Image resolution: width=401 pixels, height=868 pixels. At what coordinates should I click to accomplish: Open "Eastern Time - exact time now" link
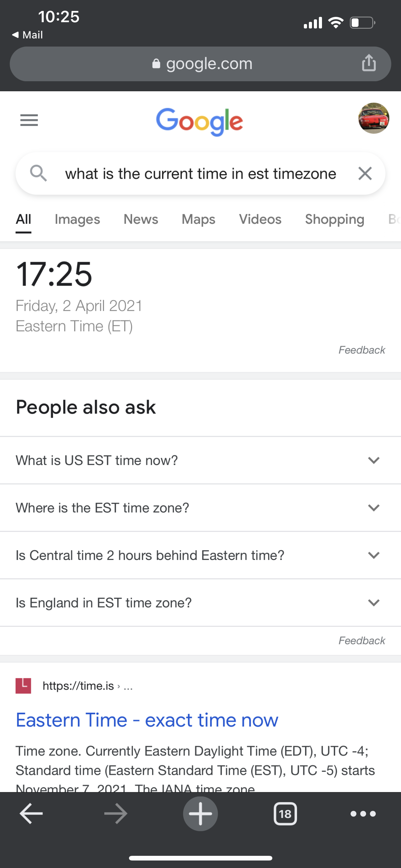click(x=147, y=720)
